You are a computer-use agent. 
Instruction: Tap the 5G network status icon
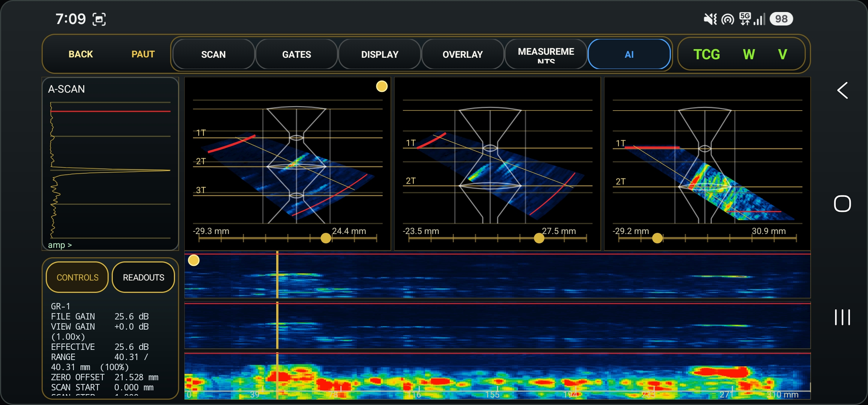(x=745, y=19)
